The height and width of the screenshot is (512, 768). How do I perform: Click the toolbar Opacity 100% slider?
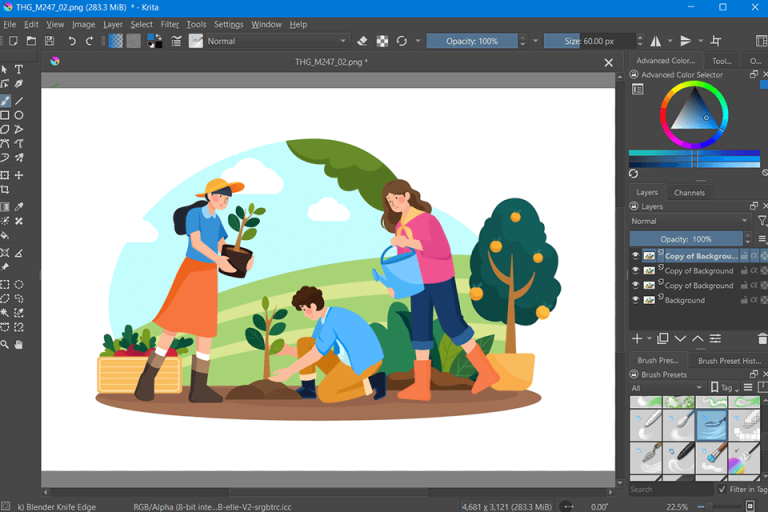point(472,41)
